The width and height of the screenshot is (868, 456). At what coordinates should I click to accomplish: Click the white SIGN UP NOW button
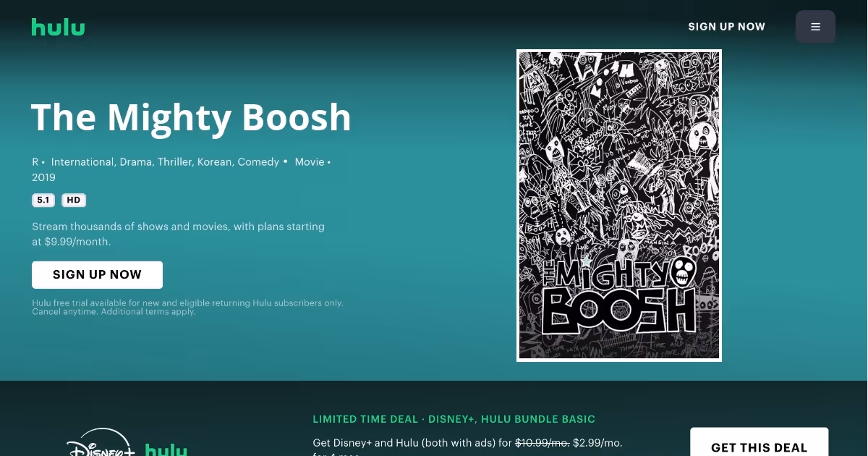click(97, 275)
